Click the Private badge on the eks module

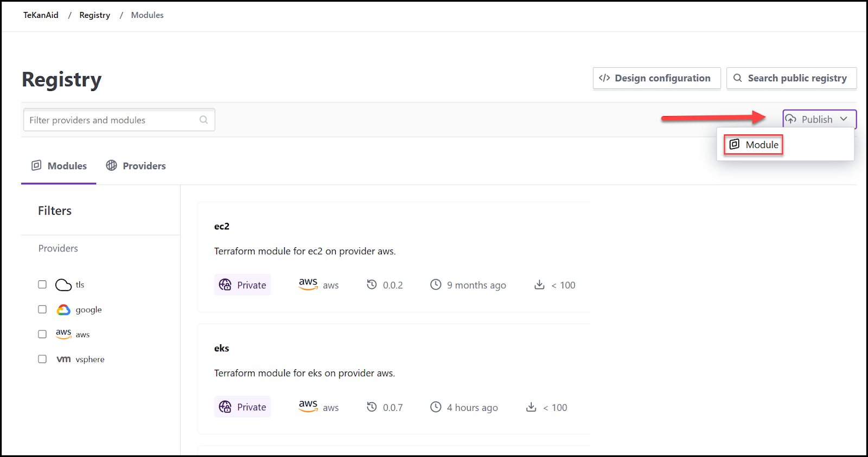242,407
